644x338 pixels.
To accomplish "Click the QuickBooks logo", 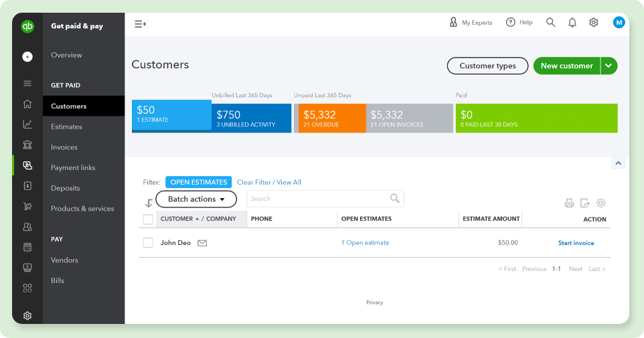I will [x=27, y=27].
